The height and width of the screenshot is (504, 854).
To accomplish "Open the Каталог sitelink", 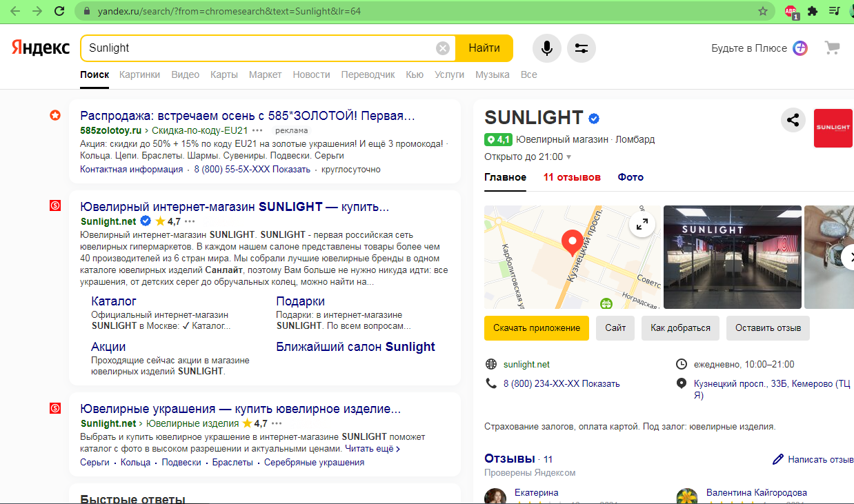I will pyautogui.click(x=114, y=301).
